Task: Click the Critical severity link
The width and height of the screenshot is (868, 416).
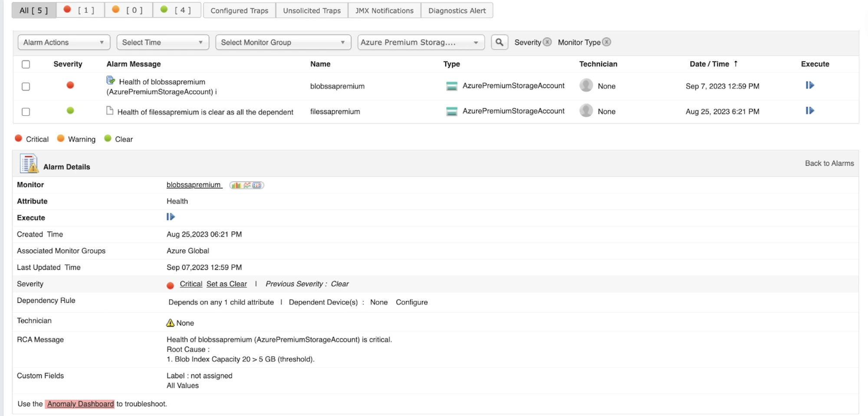Action: (x=191, y=284)
